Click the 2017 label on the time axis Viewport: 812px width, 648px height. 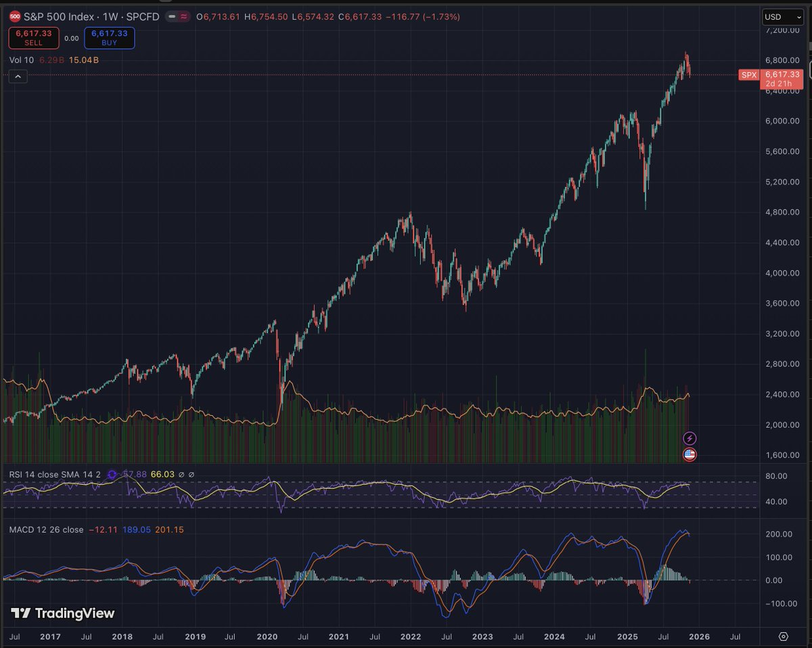(51, 636)
